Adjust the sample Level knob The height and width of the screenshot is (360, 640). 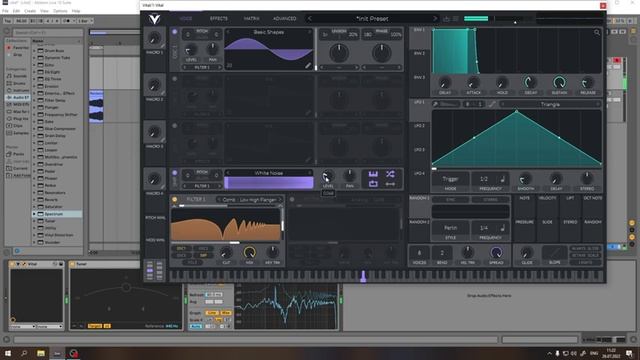328,176
